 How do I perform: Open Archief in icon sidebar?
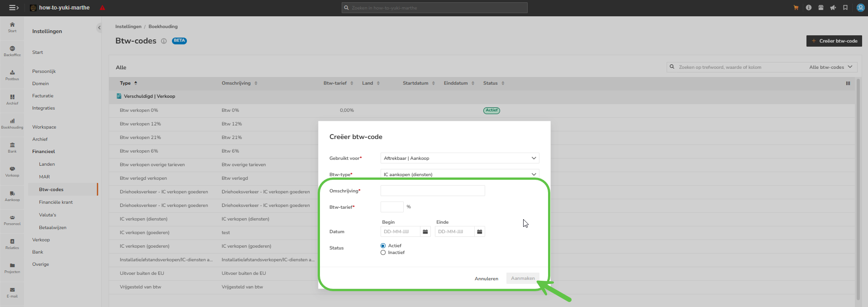tap(12, 100)
